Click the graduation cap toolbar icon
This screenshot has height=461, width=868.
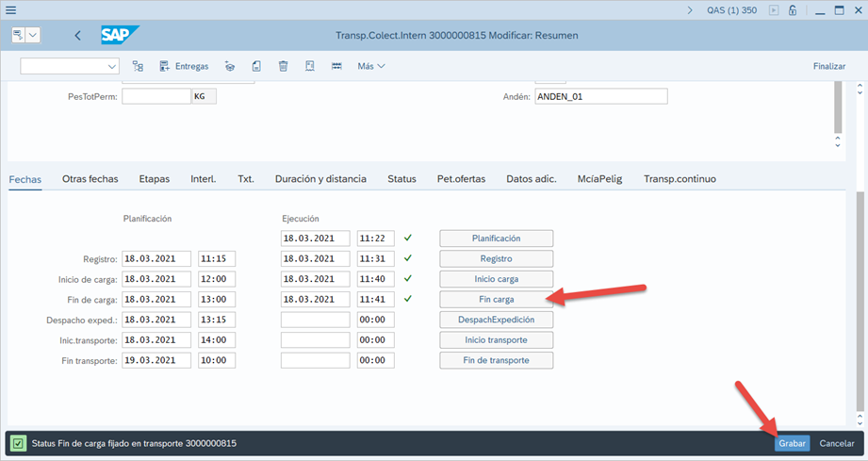pyautogui.click(x=230, y=66)
